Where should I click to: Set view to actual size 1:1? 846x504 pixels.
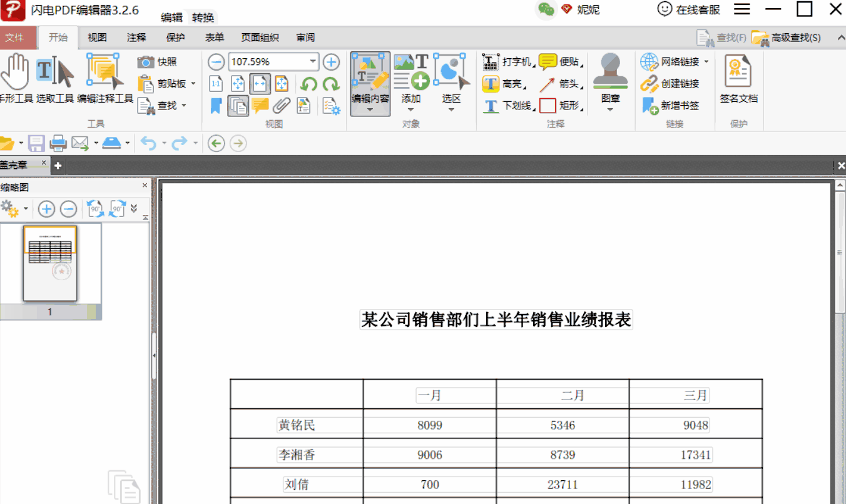pyautogui.click(x=216, y=84)
